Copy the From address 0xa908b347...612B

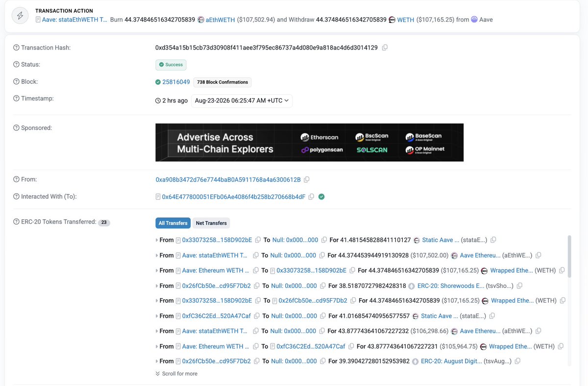click(307, 180)
